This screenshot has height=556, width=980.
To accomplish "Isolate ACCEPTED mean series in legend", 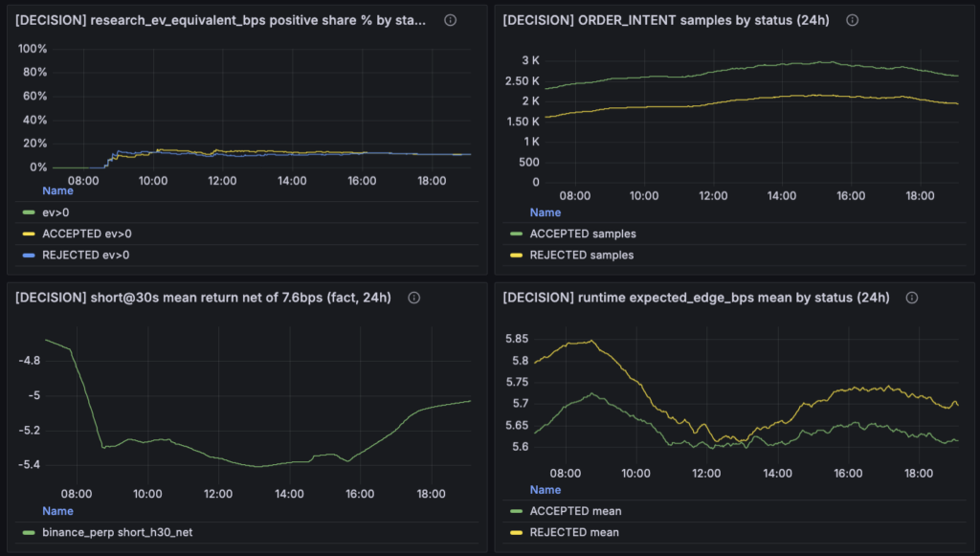I will click(x=575, y=511).
